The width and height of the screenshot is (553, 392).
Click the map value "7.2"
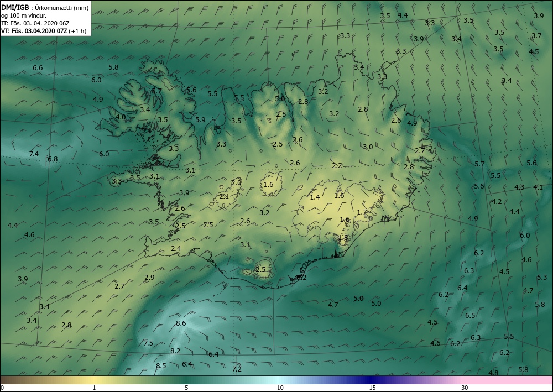click(x=237, y=369)
